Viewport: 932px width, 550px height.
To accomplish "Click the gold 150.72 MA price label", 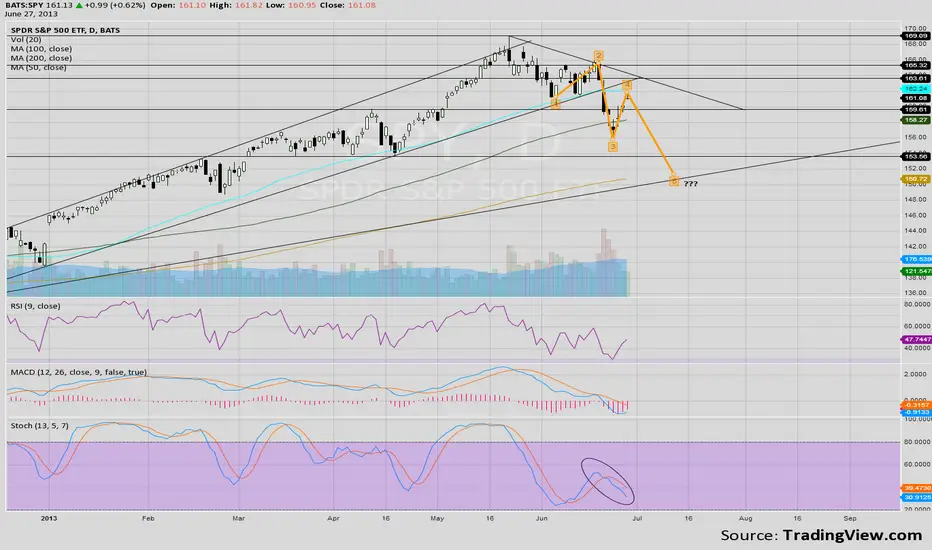I will 916,179.
